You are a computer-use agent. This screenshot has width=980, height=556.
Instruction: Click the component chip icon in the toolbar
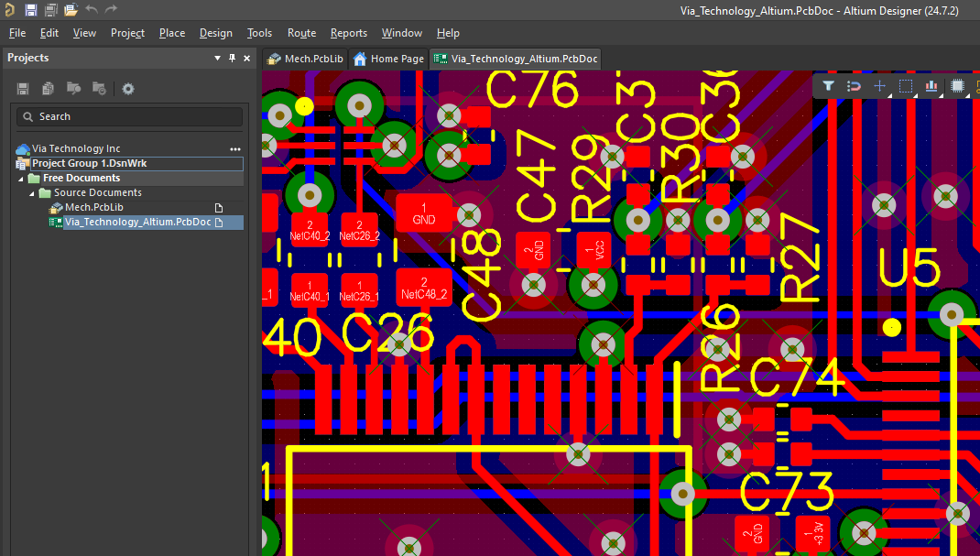tap(956, 85)
